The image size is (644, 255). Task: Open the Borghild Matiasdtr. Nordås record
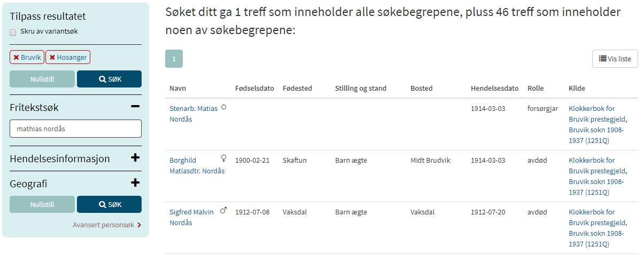197,165
